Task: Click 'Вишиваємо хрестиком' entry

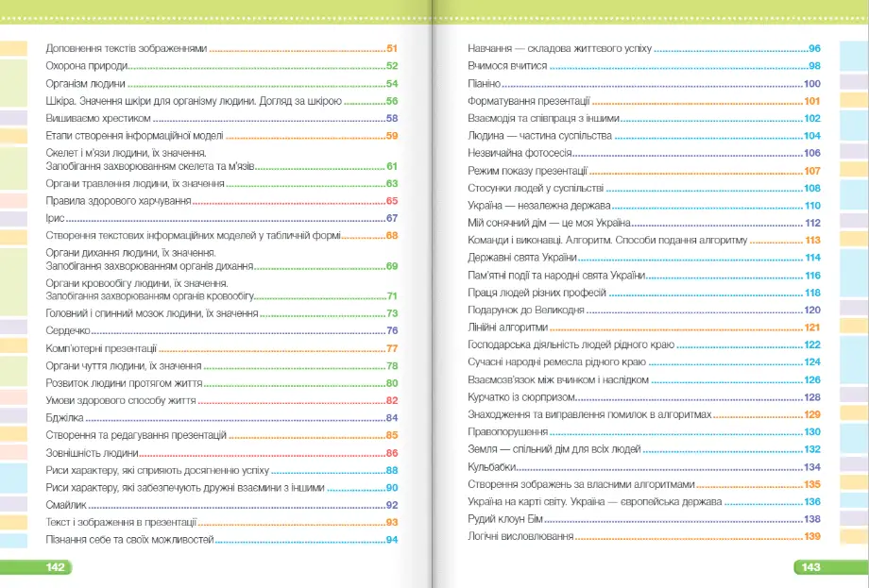Action: (x=98, y=118)
